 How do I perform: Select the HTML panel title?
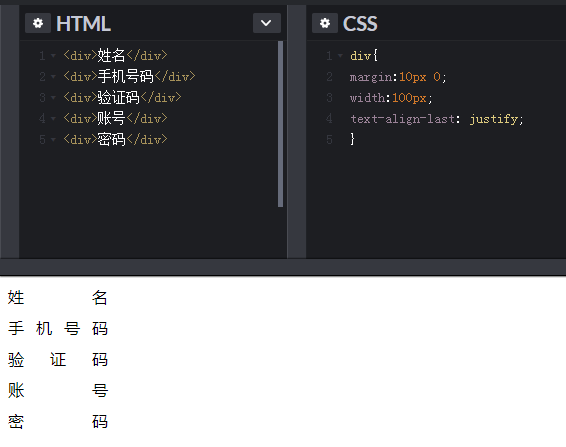(83, 24)
